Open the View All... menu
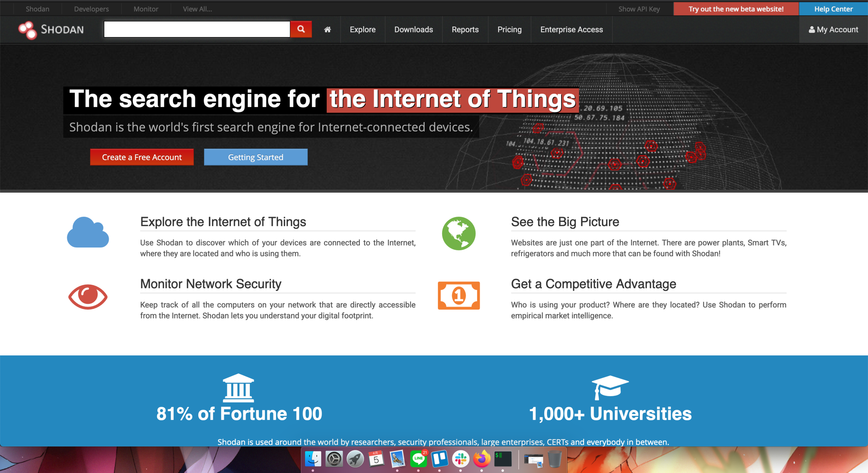The image size is (868, 473). point(197,9)
